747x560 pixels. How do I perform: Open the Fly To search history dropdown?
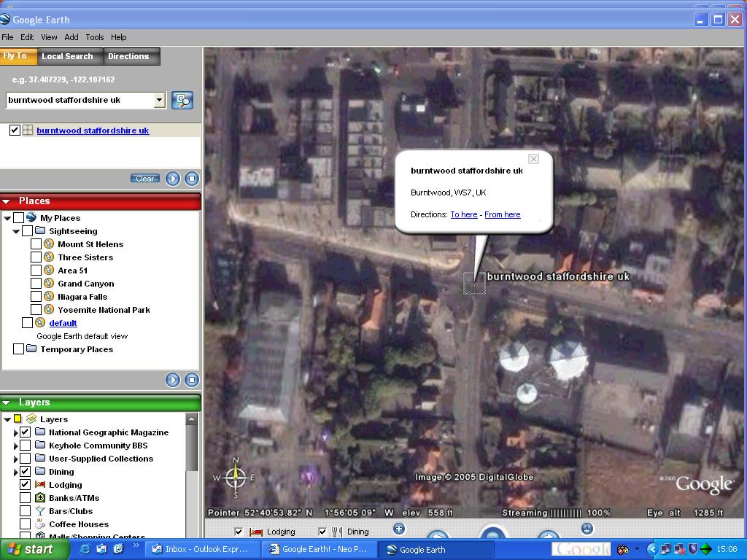pyautogui.click(x=160, y=100)
